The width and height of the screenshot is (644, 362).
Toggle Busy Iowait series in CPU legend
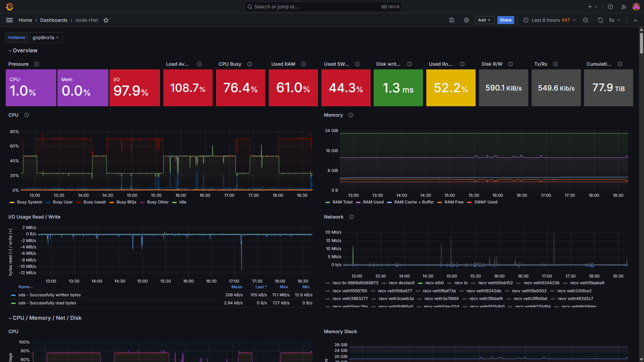(x=94, y=202)
